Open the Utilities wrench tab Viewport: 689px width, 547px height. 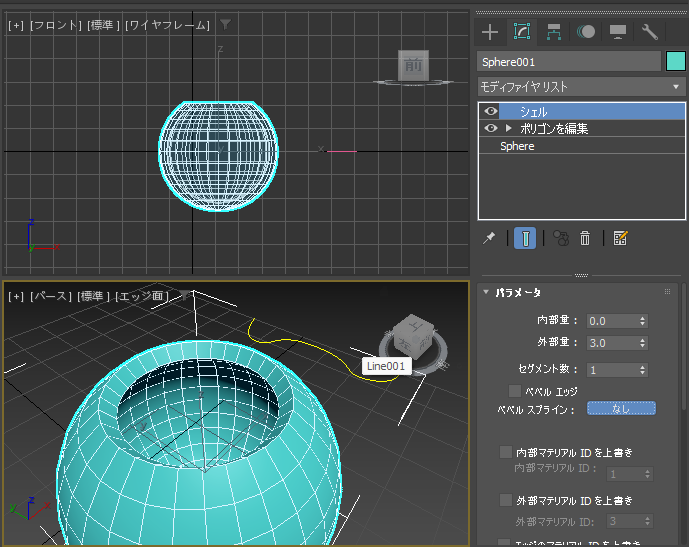pos(649,32)
